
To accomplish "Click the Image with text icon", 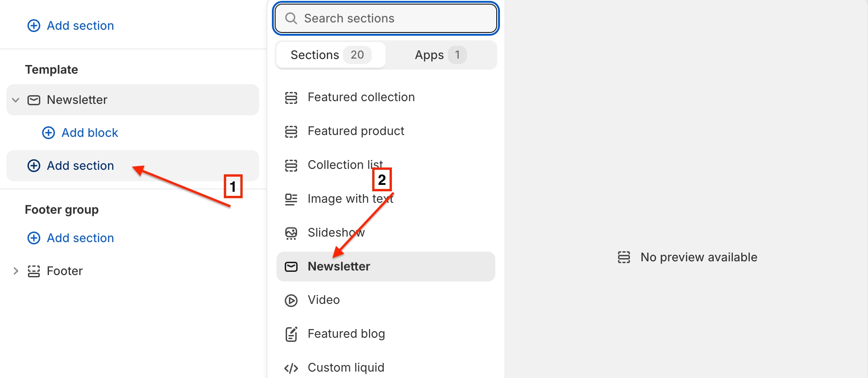I will click(x=291, y=199).
